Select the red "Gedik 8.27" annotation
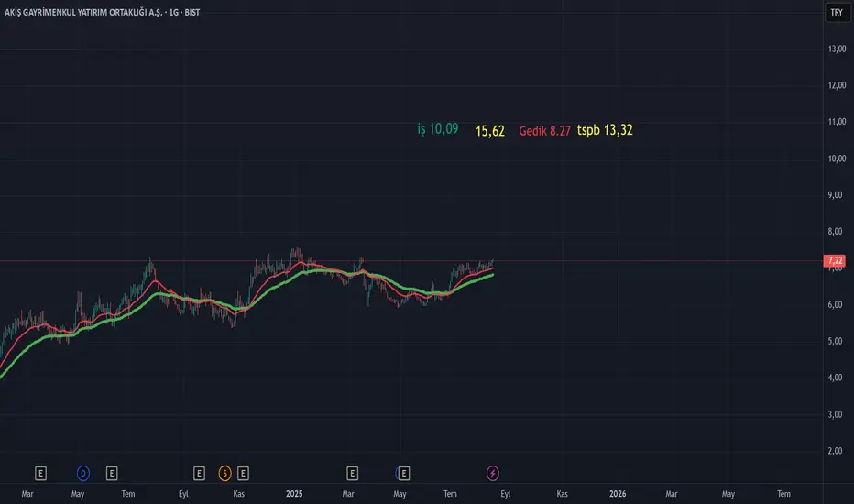Image resolution: width=854 pixels, height=504 pixels. pos(544,131)
